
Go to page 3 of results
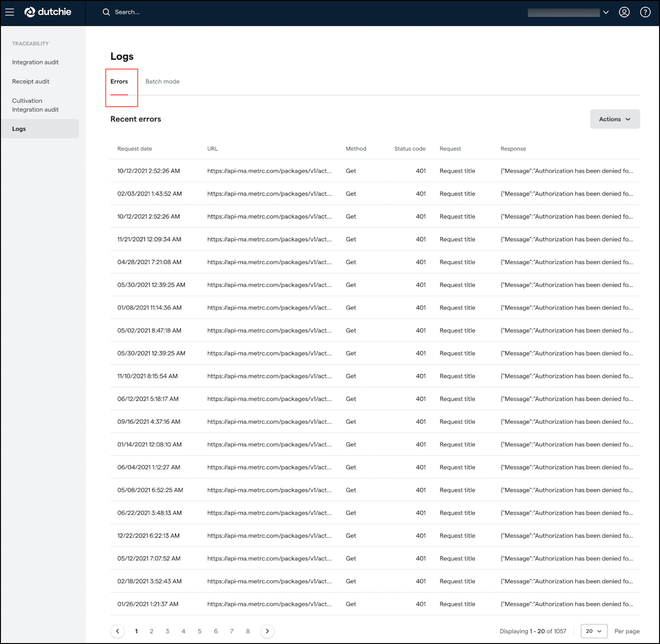click(x=167, y=631)
